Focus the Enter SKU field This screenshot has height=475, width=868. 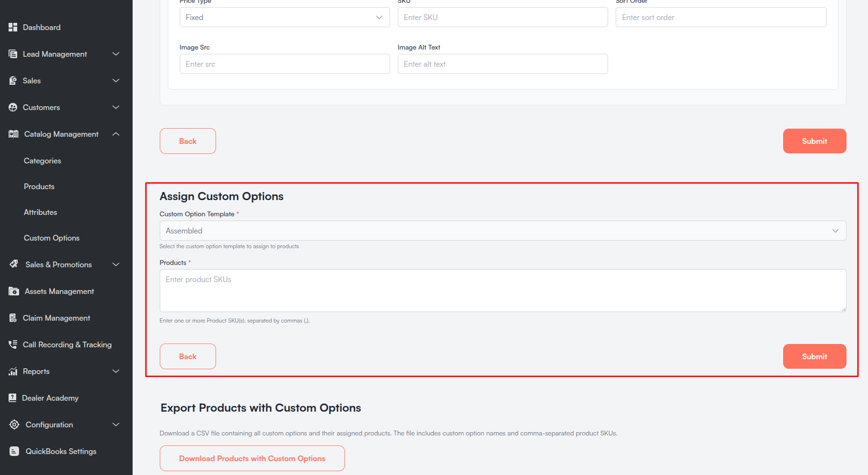(x=503, y=17)
